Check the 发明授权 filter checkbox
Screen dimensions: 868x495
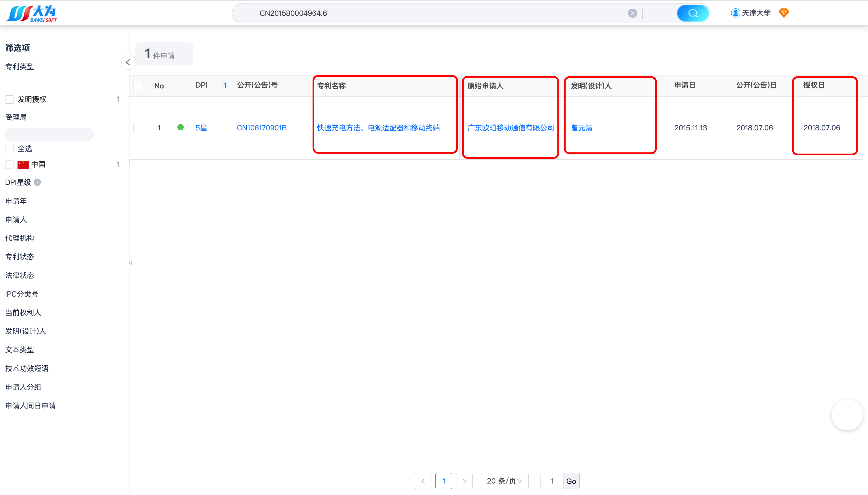tap(9, 99)
